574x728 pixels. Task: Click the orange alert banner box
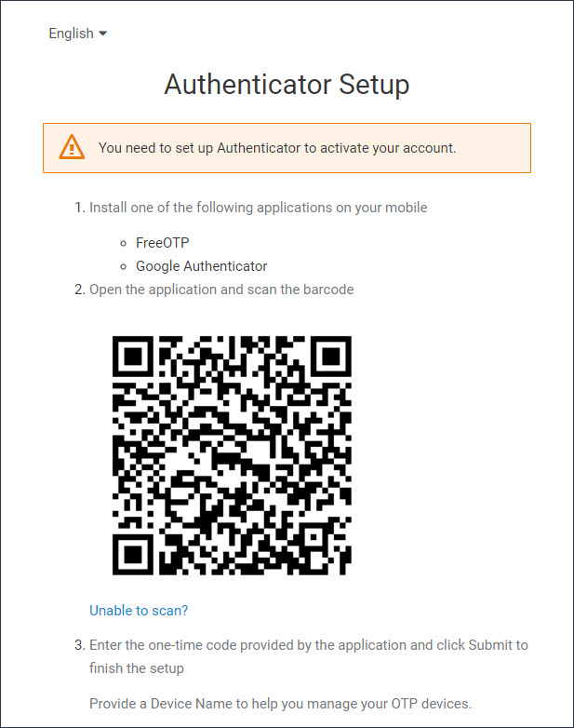(287, 148)
